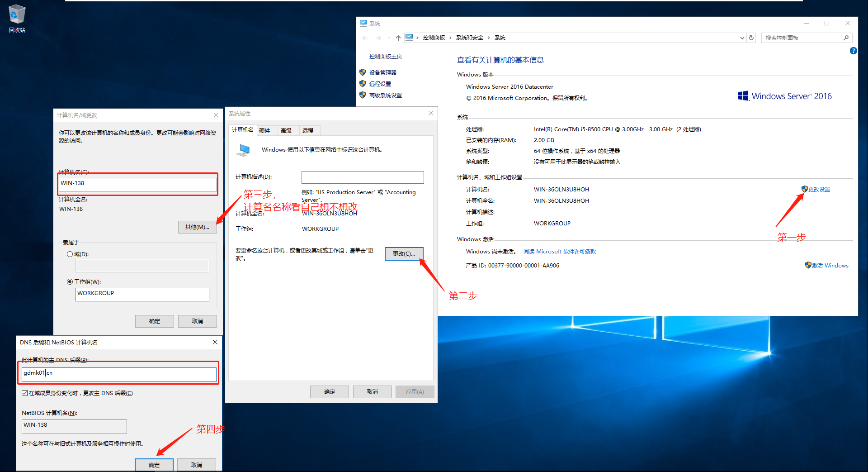Open 高级系统设置 from the sidebar

coord(385,95)
